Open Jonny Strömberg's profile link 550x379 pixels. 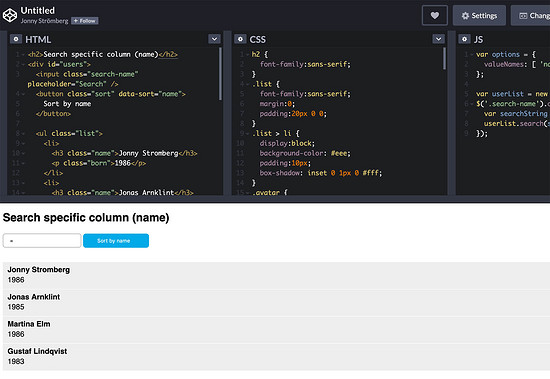point(45,21)
